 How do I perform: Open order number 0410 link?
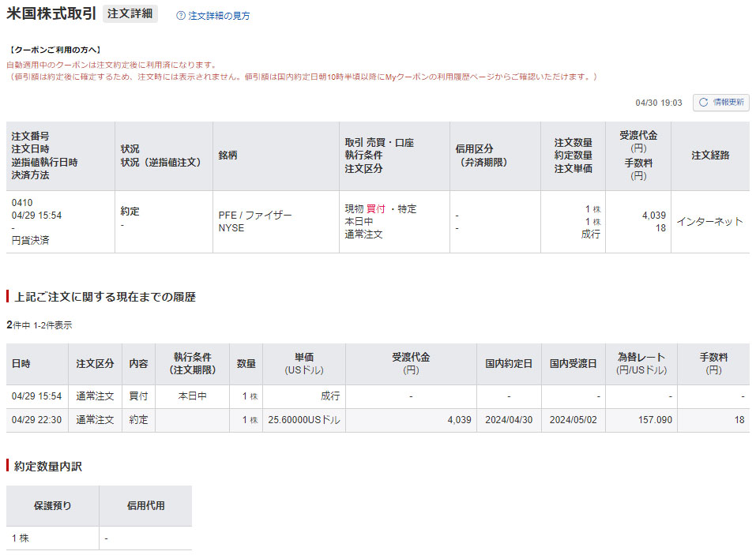[x=22, y=203]
